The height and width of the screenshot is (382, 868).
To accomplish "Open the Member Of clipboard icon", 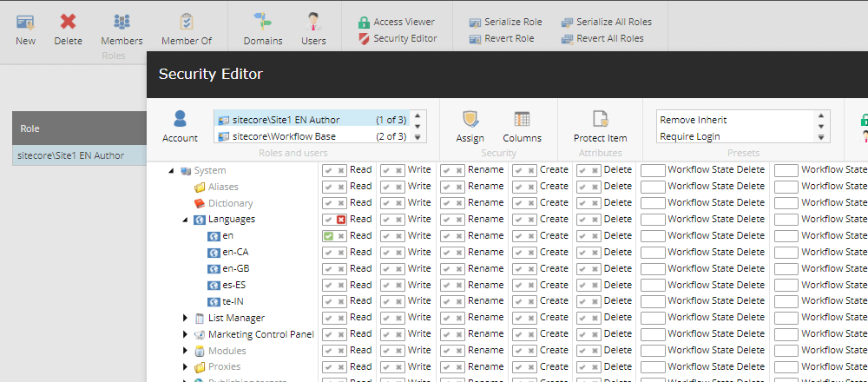I will point(187,23).
